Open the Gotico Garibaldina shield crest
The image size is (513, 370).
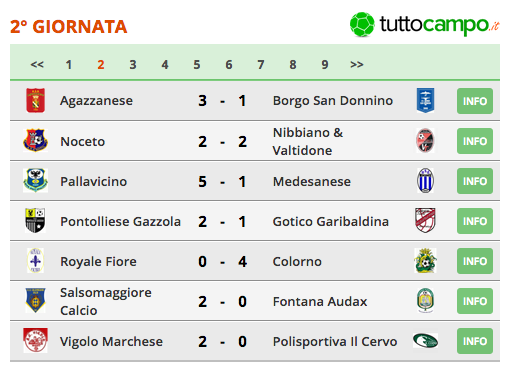click(425, 220)
